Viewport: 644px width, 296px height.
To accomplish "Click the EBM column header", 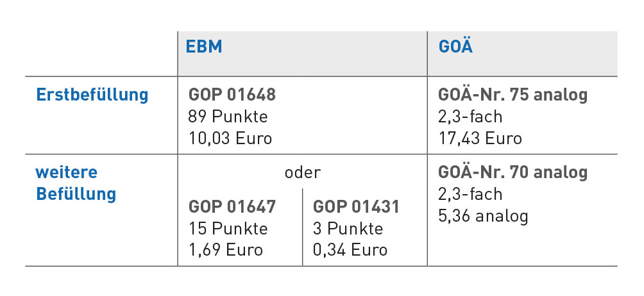I will point(204,47).
